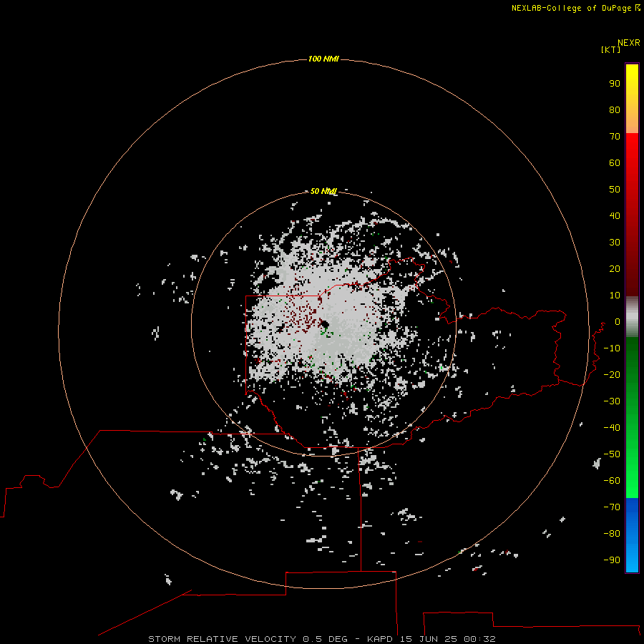
Task: Select the 90 value on the velocity scale
Action: pyautogui.click(x=615, y=84)
